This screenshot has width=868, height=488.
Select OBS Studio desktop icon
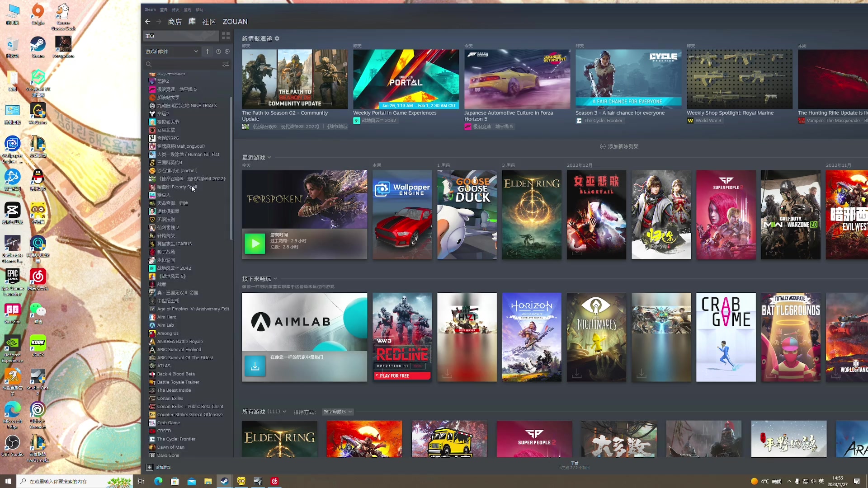coord(12,446)
